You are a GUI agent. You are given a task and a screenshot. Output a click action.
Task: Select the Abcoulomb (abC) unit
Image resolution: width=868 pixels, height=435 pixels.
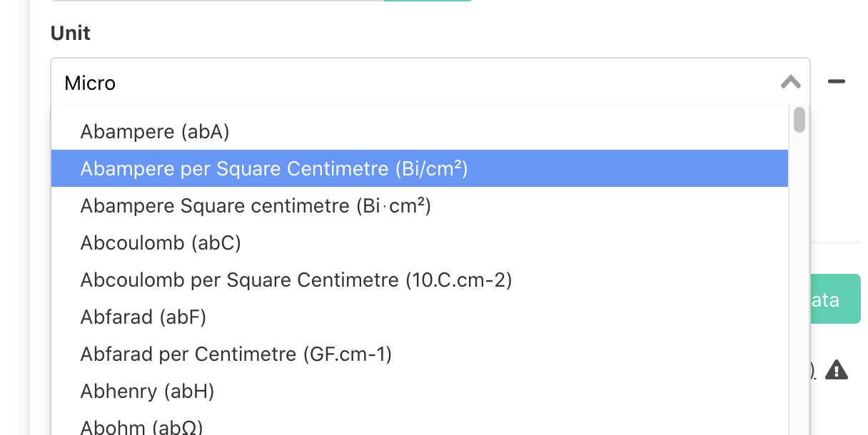click(161, 242)
